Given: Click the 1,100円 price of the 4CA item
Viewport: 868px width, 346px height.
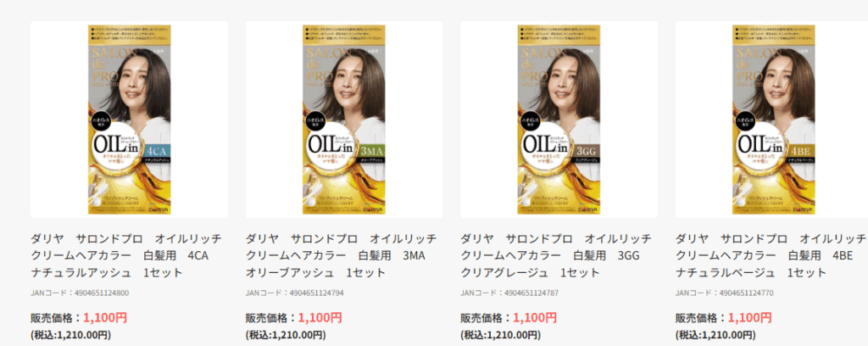Looking at the screenshot, I should (x=105, y=318).
